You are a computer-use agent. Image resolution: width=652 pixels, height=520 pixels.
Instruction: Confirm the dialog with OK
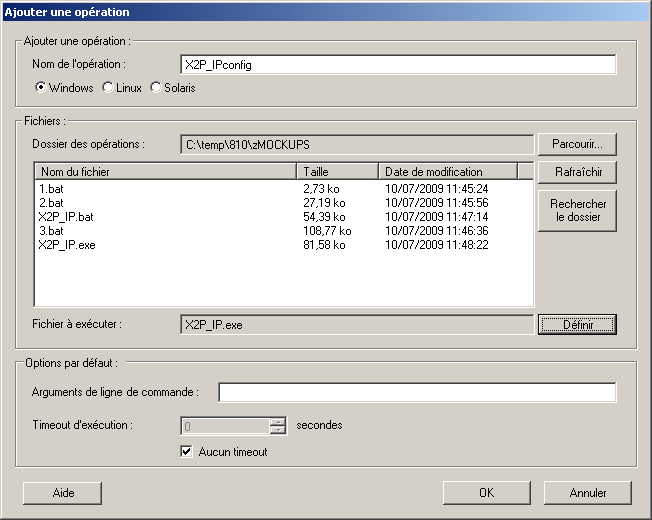486,493
